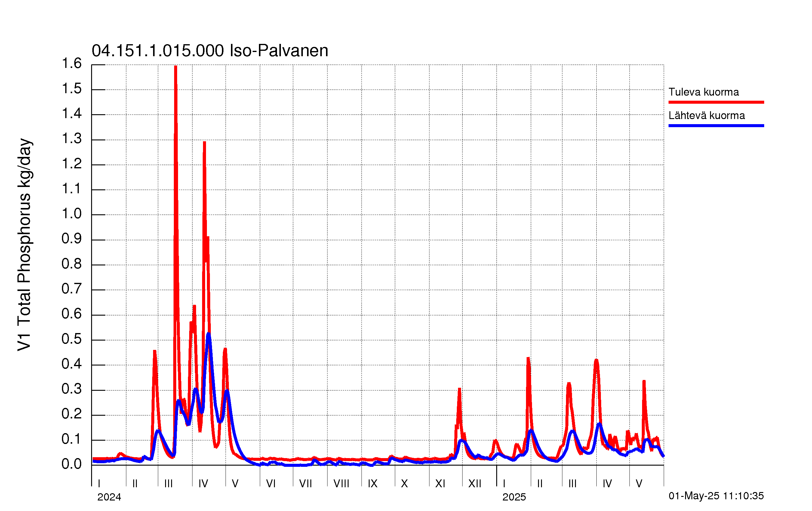Click the chart title "04.151.1.015.000 Iso-Palvanen"
Image resolution: width=812 pixels, height=511 pixels.
tap(210, 51)
